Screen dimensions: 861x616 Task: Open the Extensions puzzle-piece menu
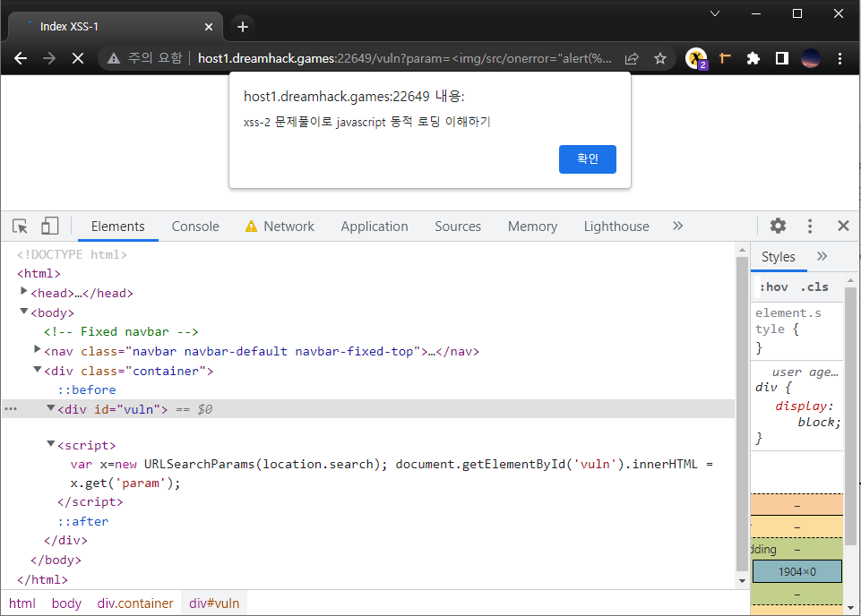pos(753,58)
